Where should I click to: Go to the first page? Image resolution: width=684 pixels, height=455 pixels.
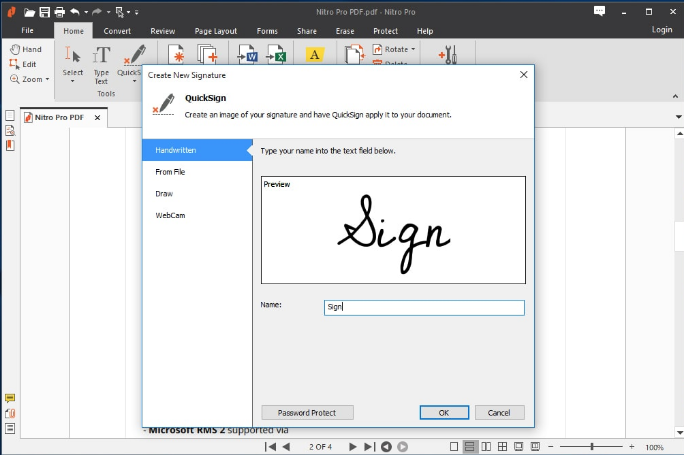click(270, 447)
